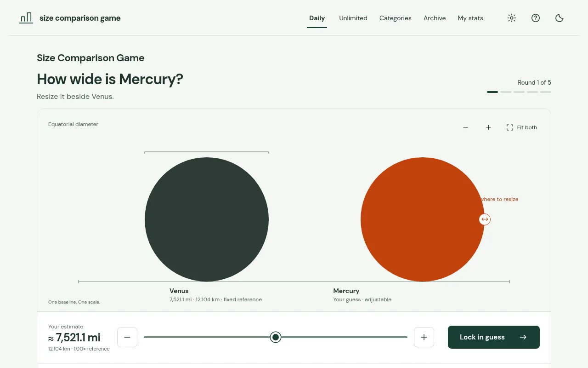Click the '≈ 7,521.1 mi' estimate value
Viewport: 588px width, 368px height.
(x=74, y=338)
